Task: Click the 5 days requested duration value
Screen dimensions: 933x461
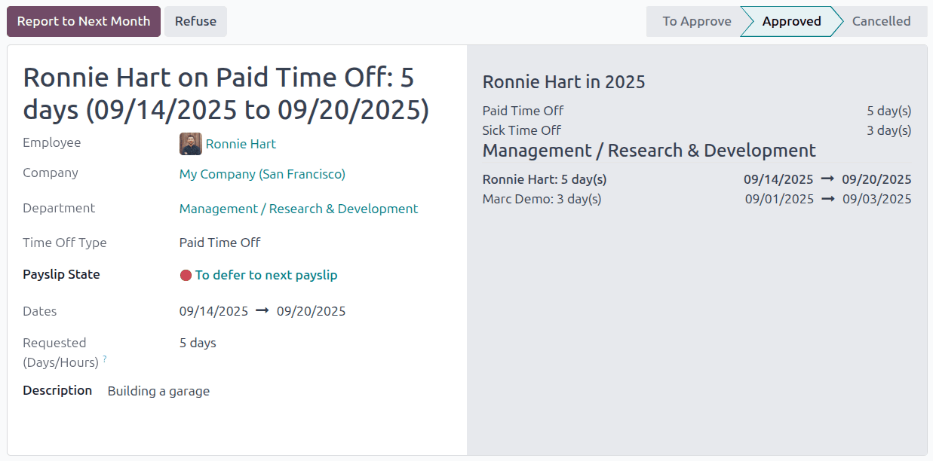Action: coord(198,343)
